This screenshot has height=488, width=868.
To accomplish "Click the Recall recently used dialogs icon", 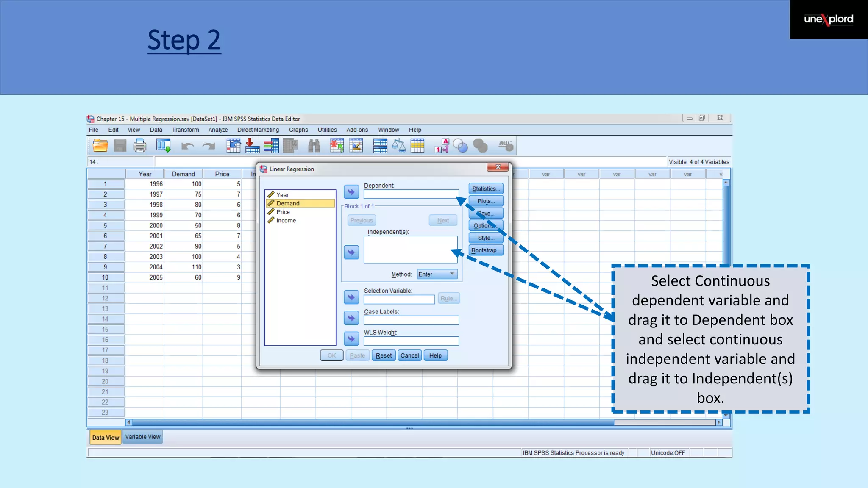I will pos(163,146).
